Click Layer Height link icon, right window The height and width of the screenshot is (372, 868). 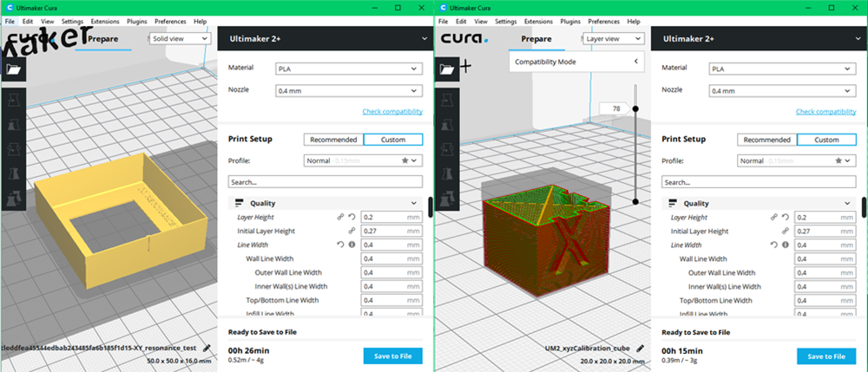774,218
